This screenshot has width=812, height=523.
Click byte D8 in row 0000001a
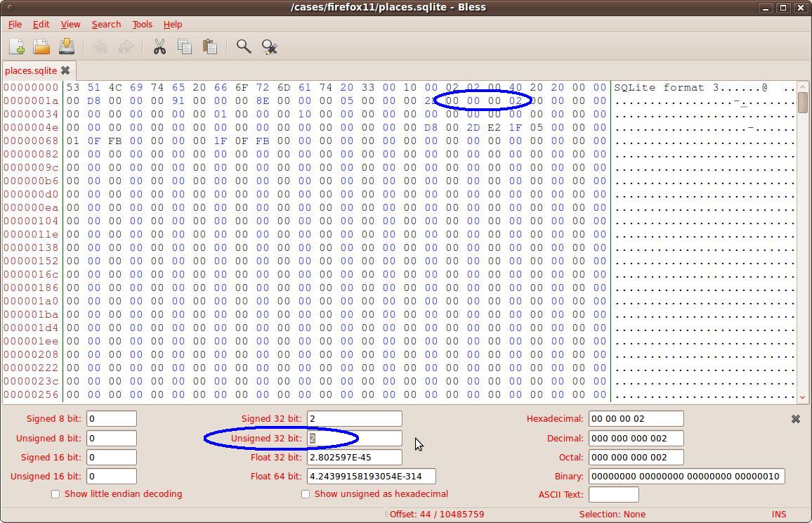[x=93, y=101]
